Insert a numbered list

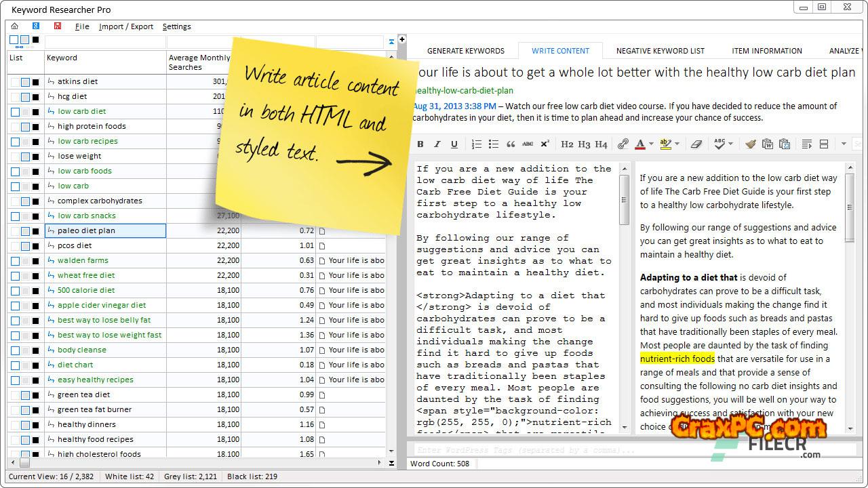tap(476, 144)
